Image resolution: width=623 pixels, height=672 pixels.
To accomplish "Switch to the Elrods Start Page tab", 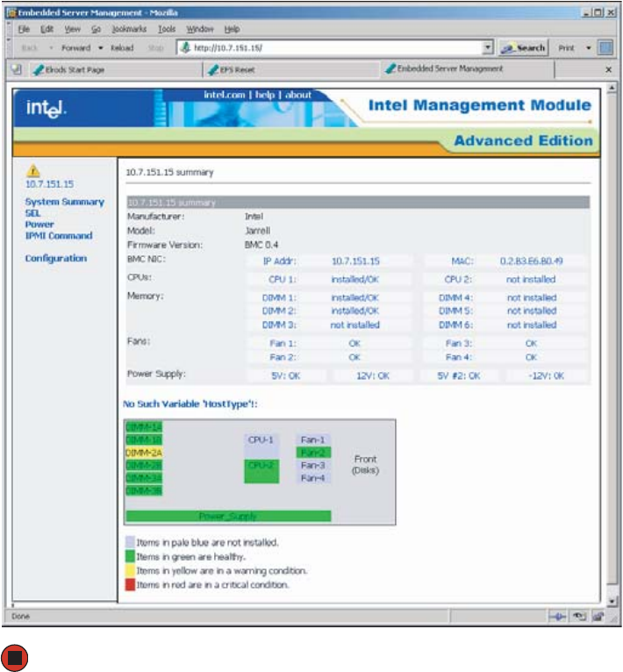I will [115, 69].
